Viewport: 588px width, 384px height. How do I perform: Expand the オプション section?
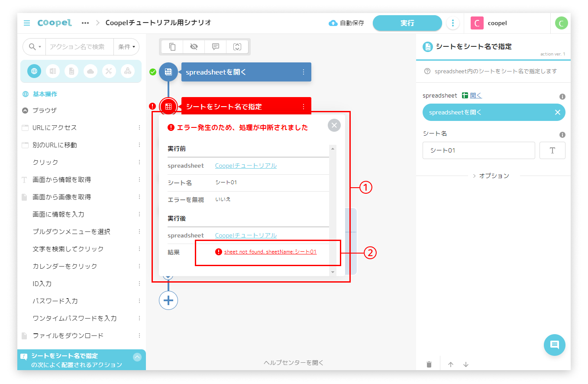coord(491,176)
